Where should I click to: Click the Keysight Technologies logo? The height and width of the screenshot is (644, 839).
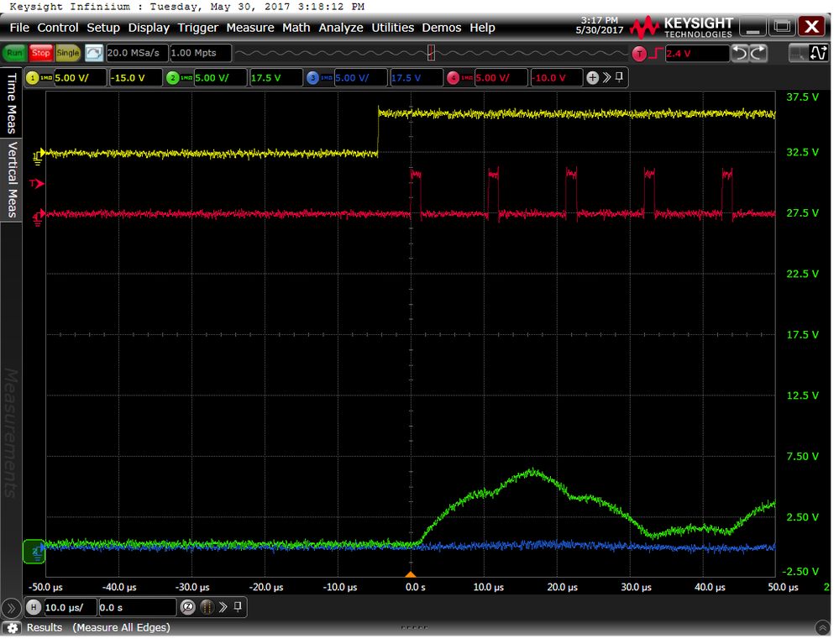(681, 27)
